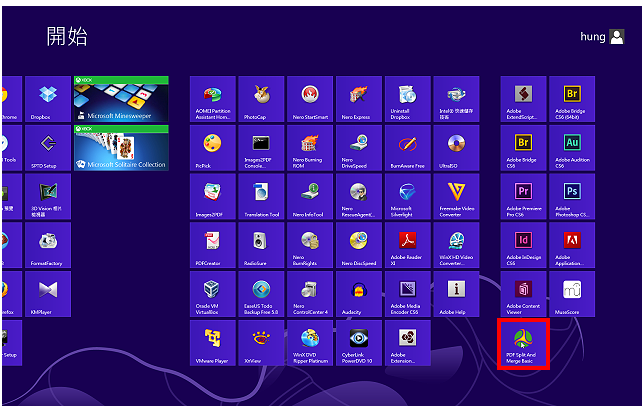Viewport: 644px width, 406px height.
Task: Open CyberLink PowerDVD 10 tile
Action: [359, 343]
